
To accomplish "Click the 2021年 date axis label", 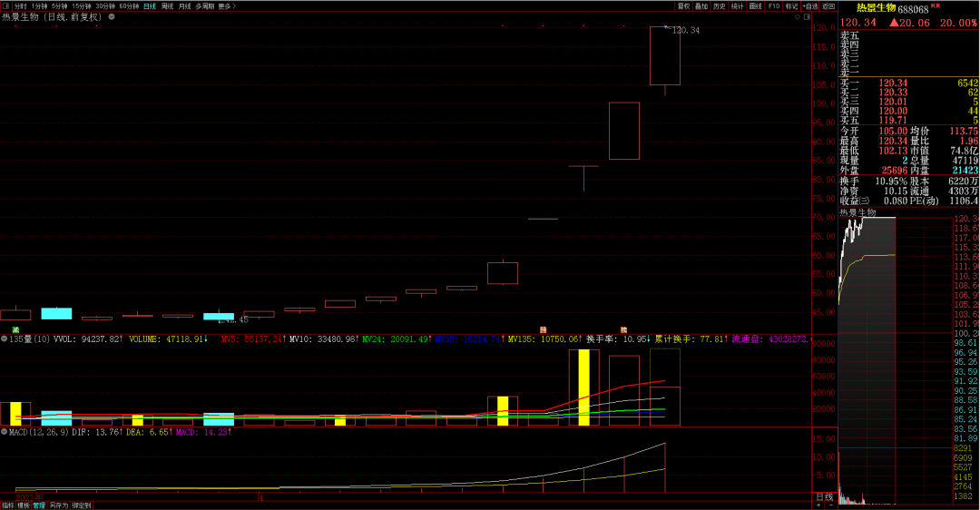I will [29, 497].
